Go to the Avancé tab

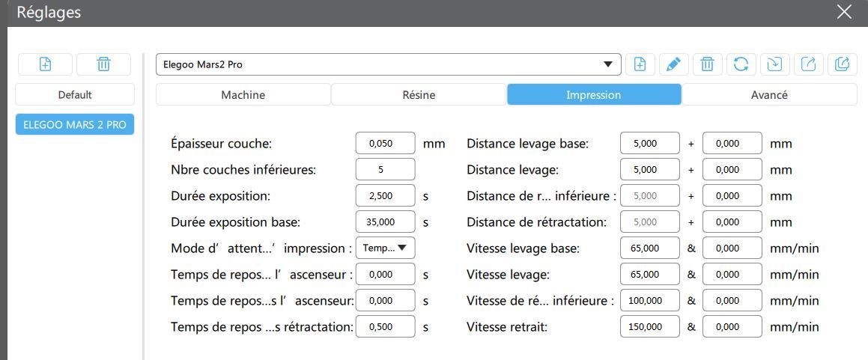[769, 95]
